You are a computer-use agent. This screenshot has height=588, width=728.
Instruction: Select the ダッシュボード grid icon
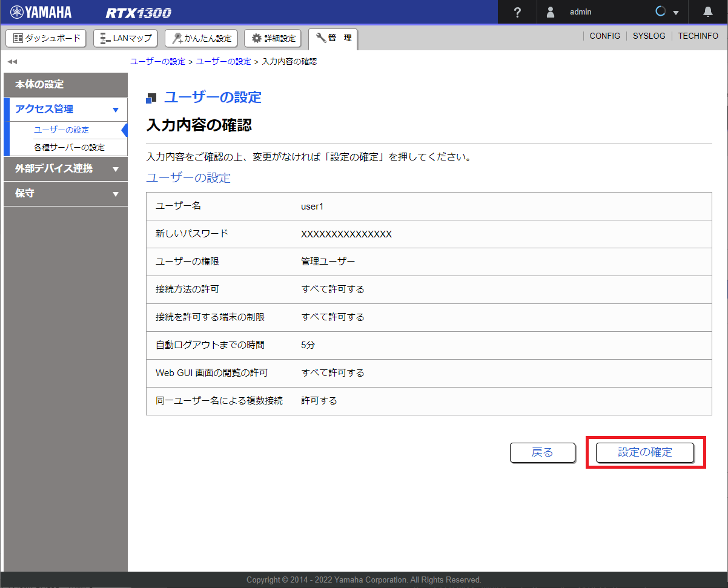pos(18,38)
